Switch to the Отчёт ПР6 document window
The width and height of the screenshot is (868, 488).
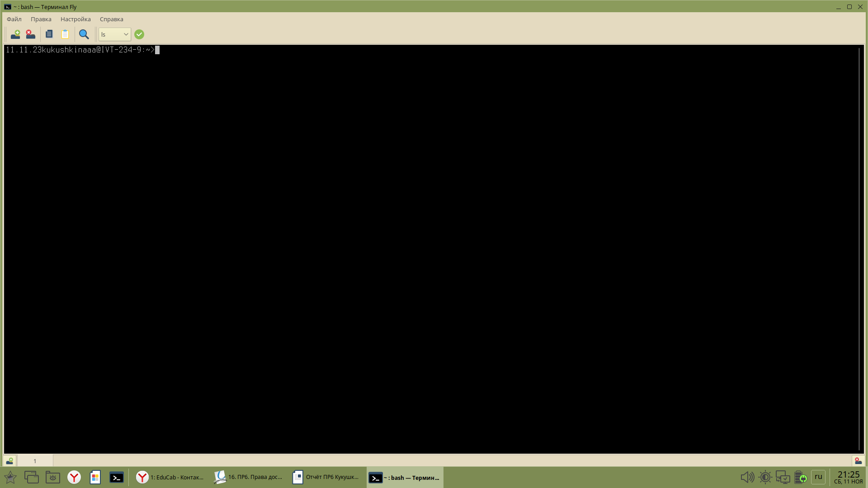point(326,477)
